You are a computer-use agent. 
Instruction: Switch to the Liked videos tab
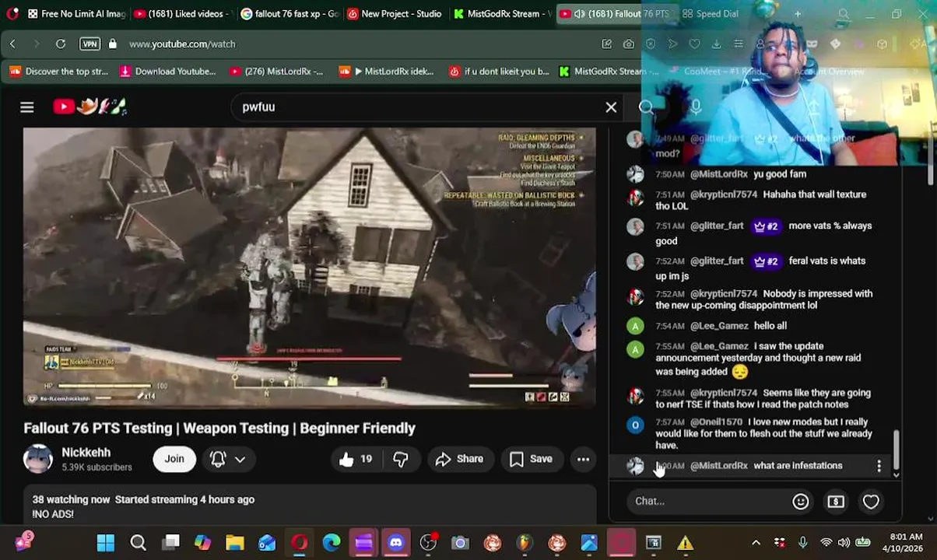(181, 13)
